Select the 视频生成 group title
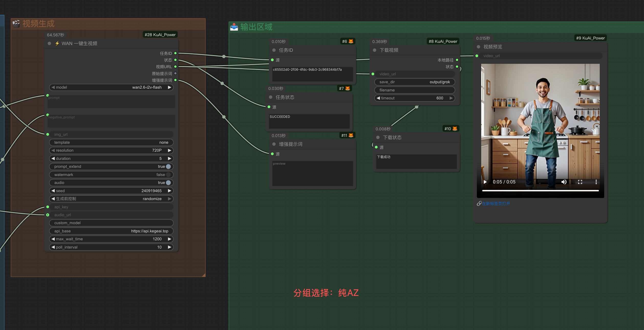 click(38, 24)
